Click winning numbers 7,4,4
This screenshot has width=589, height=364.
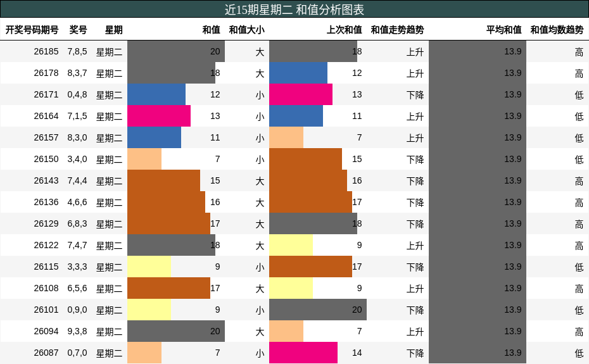click(77, 180)
